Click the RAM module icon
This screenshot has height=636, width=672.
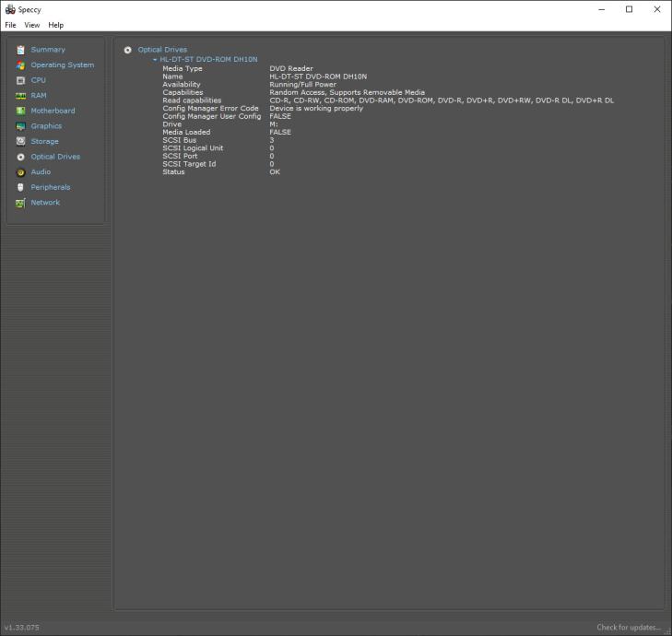point(20,96)
